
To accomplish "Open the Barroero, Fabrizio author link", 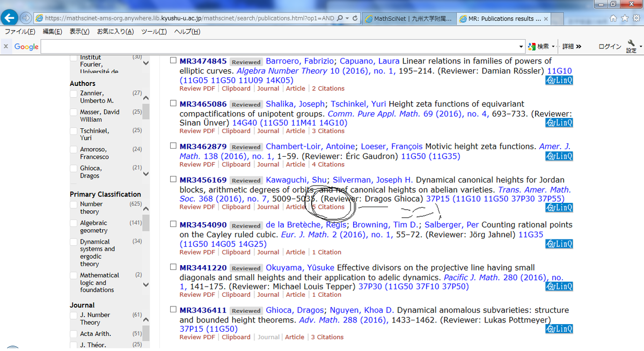I will (301, 61).
